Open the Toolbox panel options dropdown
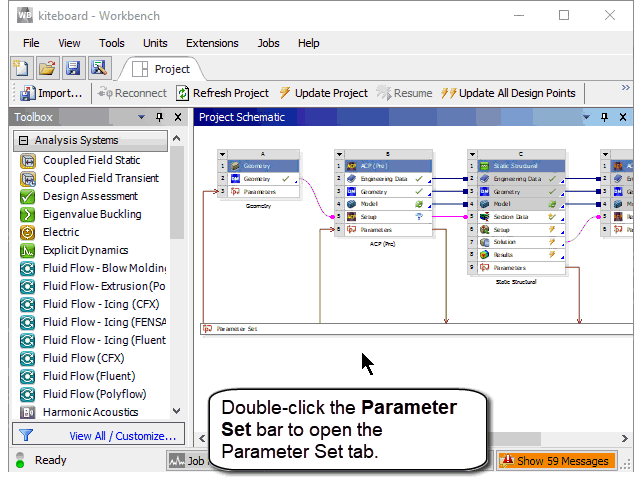Screen dimensions: 642x480 coord(141,118)
